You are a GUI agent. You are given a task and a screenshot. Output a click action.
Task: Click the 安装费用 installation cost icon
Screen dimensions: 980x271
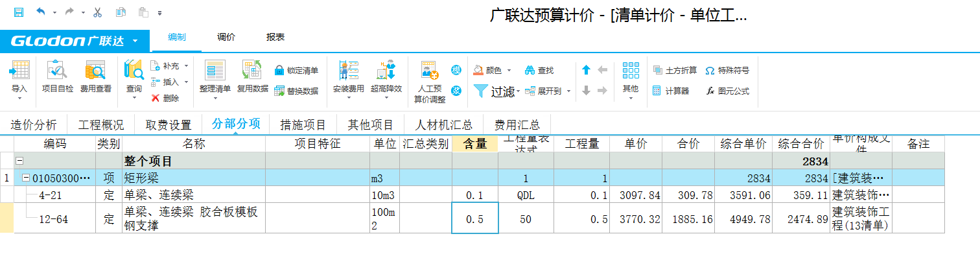349,70
